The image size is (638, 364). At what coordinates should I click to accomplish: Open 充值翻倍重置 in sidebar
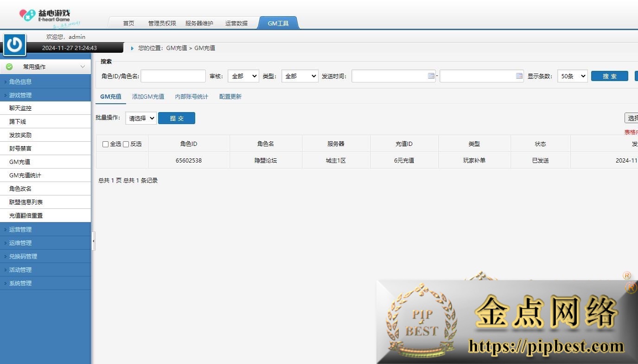(x=45, y=215)
